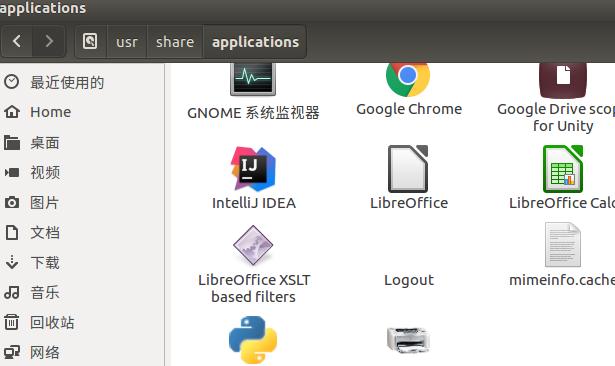Click the music note icon beside 音乐
The image size is (615, 366).
[12, 292]
